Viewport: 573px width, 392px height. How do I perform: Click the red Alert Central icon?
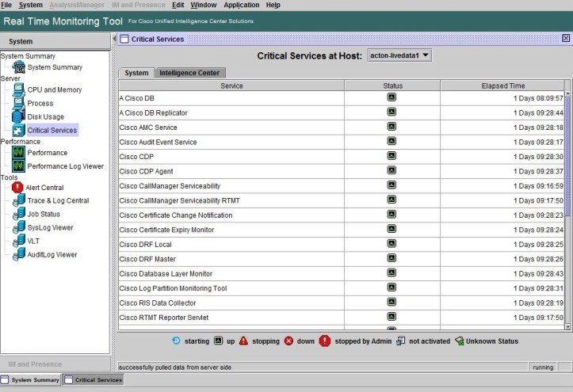(x=17, y=187)
